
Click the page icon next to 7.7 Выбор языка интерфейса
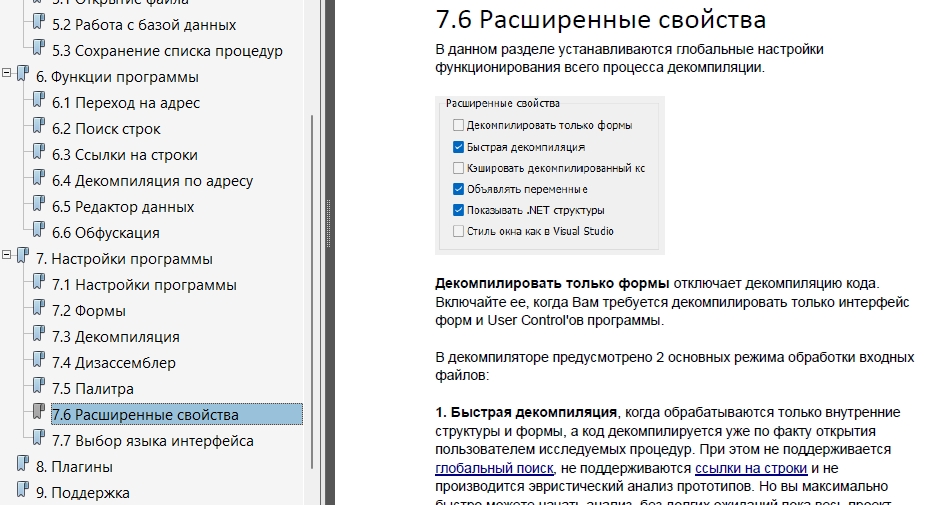pos(39,438)
